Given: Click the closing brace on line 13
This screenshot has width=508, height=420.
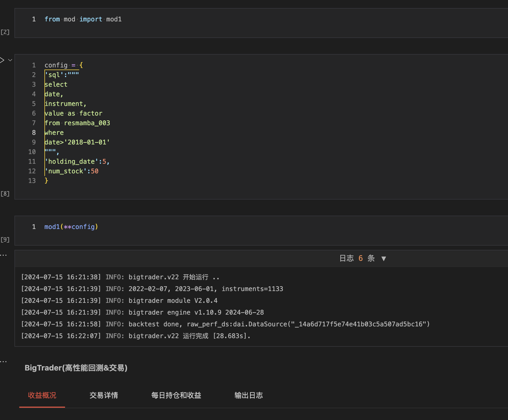Looking at the screenshot, I should pos(46,181).
